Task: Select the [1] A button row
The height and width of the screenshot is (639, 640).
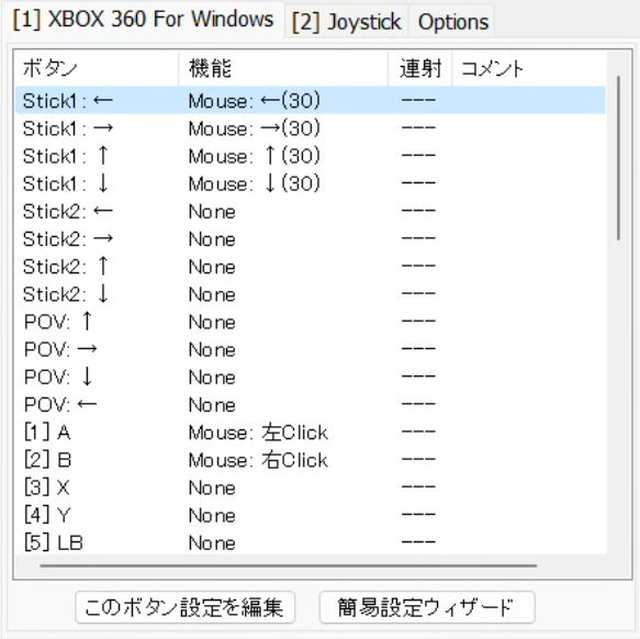Action: click(x=310, y=432)
